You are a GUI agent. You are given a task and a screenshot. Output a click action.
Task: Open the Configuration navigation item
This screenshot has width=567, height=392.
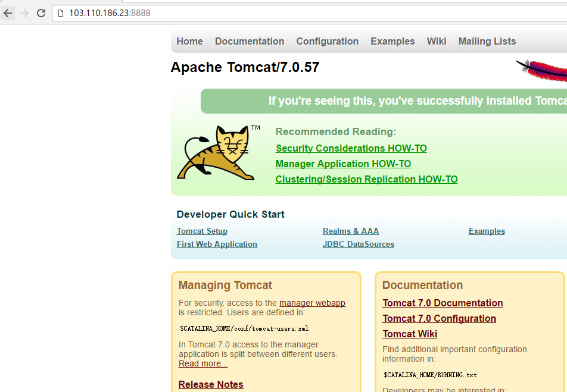(327, 41)
